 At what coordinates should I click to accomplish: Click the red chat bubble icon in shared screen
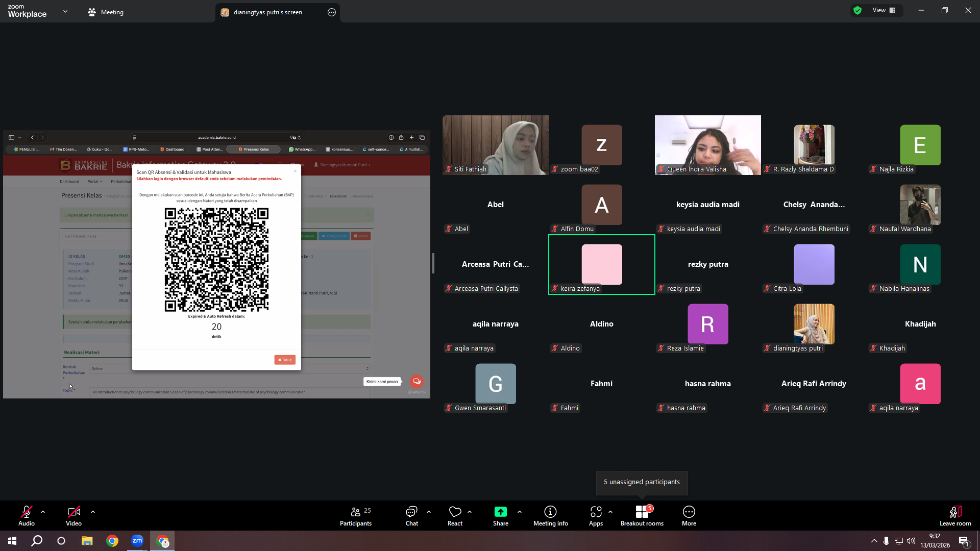coord(416,381)
